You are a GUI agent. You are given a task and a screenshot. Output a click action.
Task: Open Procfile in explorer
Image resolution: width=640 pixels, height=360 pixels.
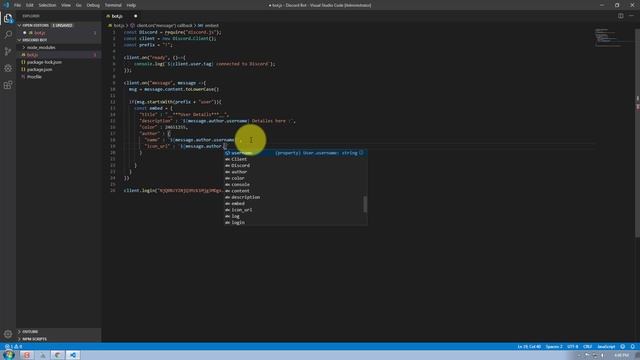click(58, 77)
